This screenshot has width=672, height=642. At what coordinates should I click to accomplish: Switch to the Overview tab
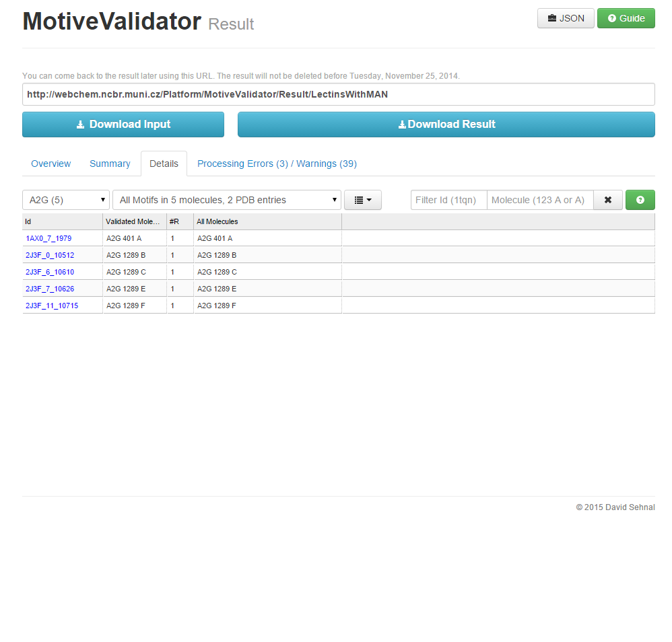[51, 164]
